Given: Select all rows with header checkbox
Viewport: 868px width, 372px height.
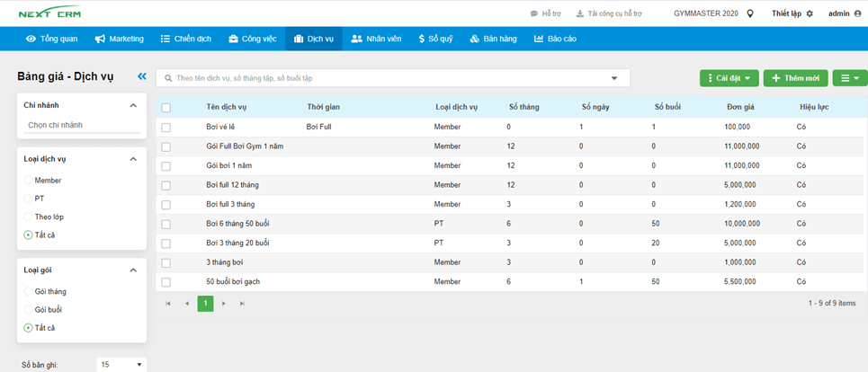Looking at the screenshot, I should [x=166, y=108].
